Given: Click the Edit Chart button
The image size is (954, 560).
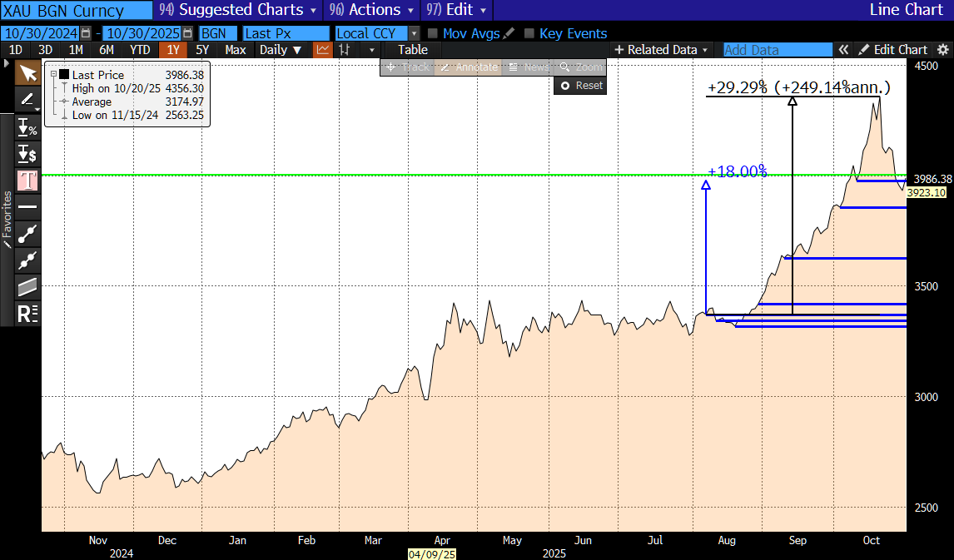Looking at the screenshot, I should [x=892, y=50].
